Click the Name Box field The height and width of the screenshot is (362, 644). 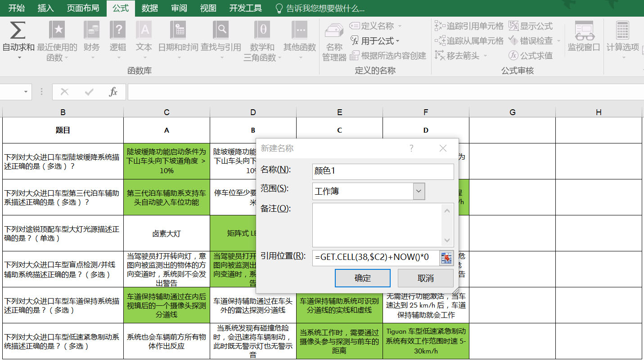pyautogui.click(x=11, y=92)
